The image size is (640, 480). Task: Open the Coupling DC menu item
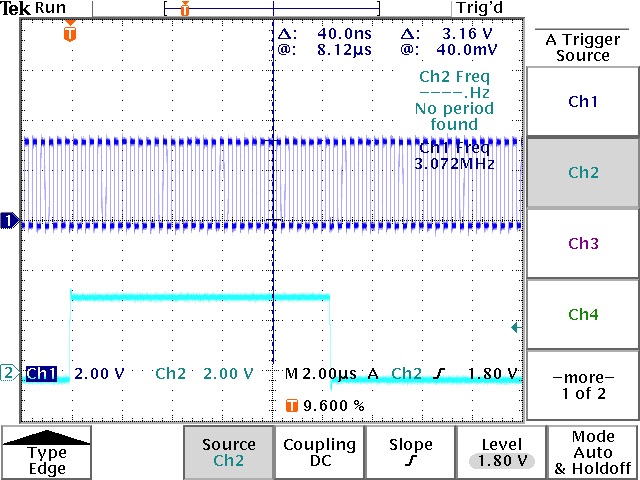coord(320,452)
